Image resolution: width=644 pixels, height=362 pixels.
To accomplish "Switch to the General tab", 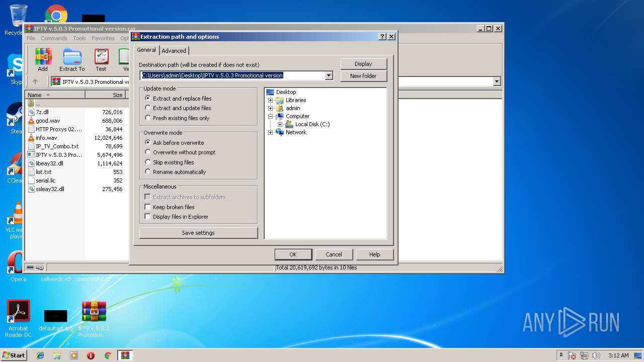I will click(146, 50).
